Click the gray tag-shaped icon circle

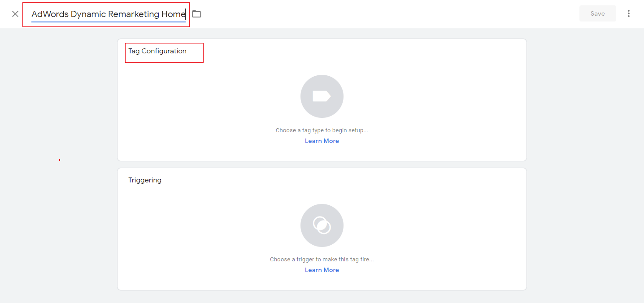click(322, 96)
